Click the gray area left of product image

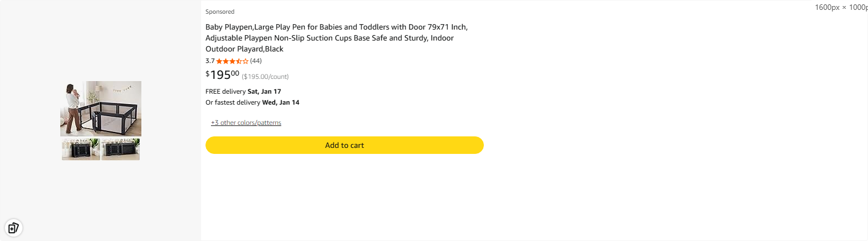click(30, 110)
